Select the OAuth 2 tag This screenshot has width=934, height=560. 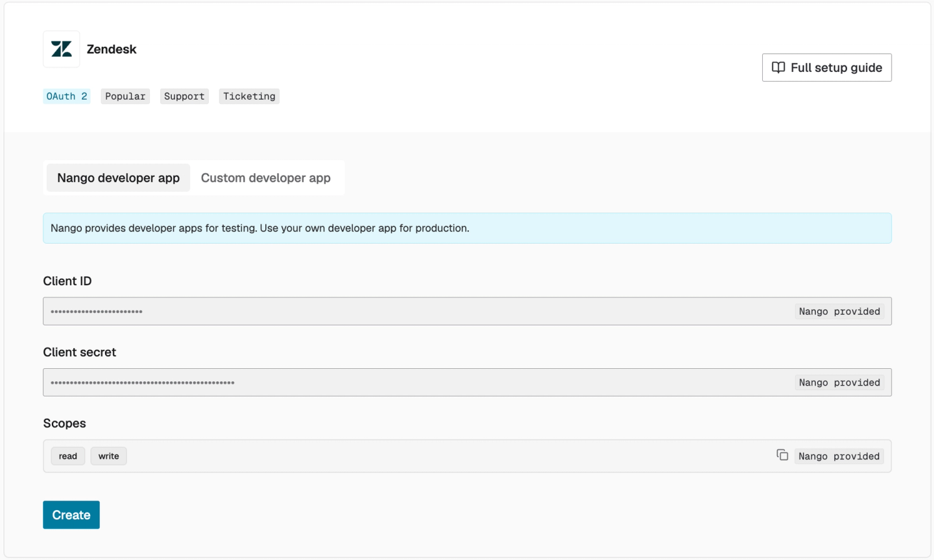pyautogui.click(x=66, y=96)
